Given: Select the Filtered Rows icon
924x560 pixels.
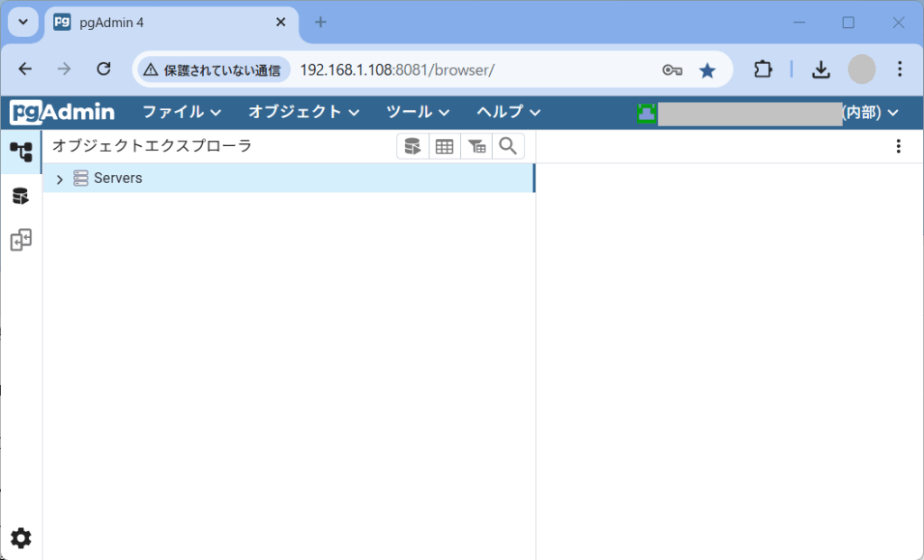Looking at the screenshot, I should tap(476, 146).
